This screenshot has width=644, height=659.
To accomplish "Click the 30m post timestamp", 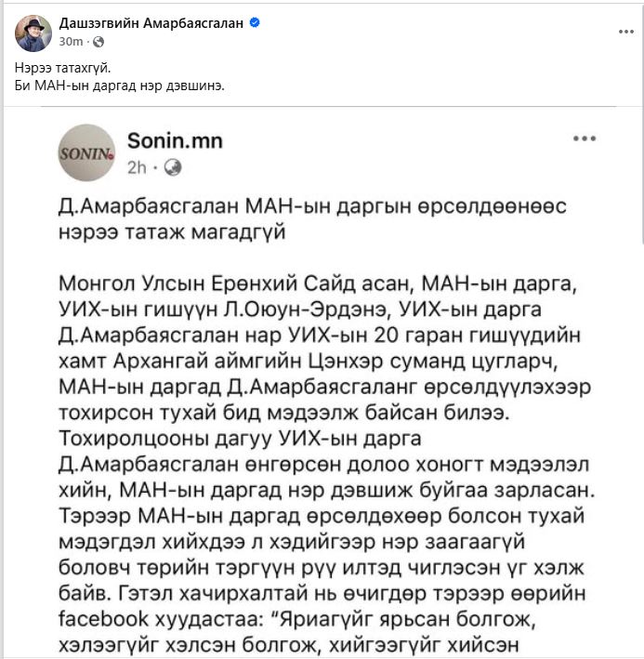I will [71, 42].
